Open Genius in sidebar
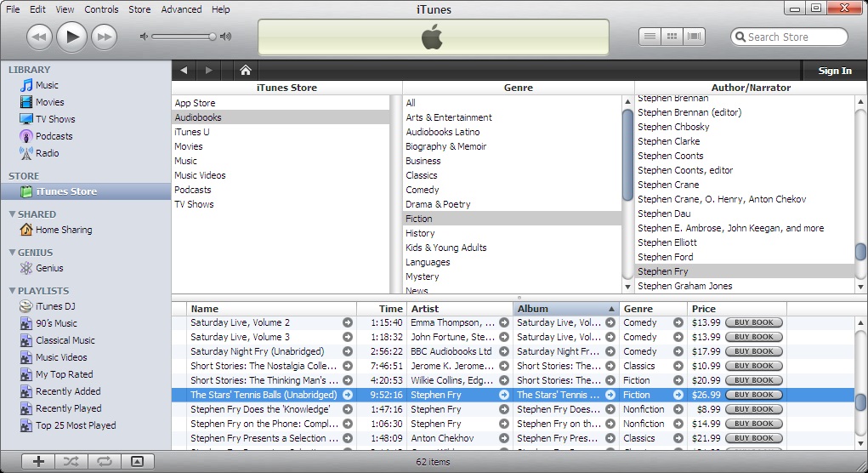The height and width of the screenshot is (473, 868). [49, 268]
